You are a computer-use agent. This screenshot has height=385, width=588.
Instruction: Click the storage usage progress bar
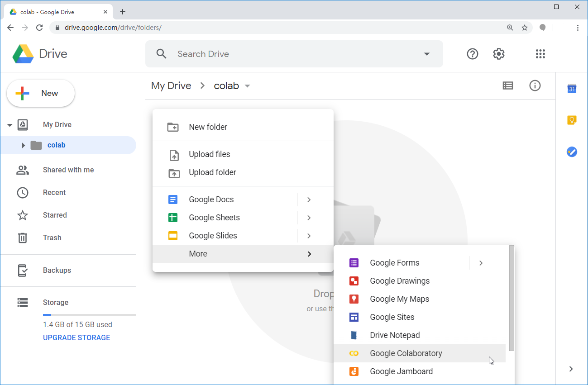90,315
